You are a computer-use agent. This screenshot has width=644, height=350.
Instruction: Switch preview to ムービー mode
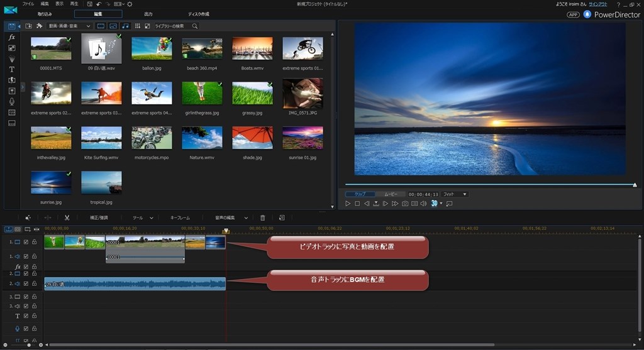pos(391,194)
